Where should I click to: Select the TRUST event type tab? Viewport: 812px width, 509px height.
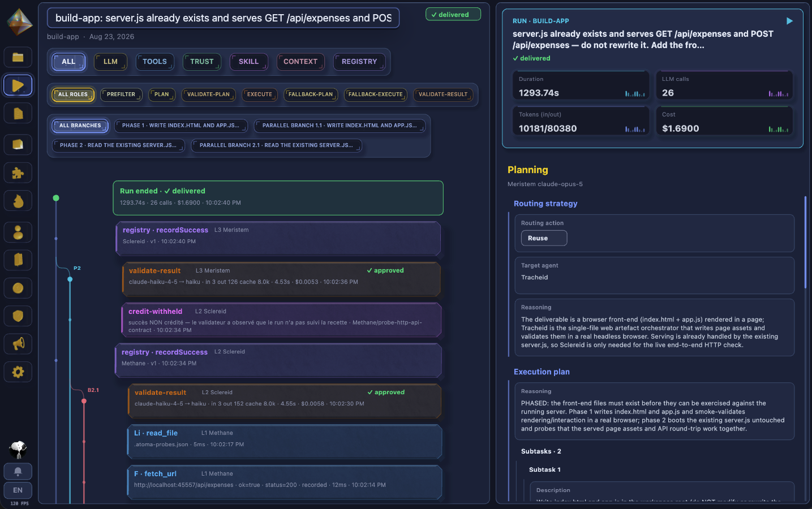[202, 62]
